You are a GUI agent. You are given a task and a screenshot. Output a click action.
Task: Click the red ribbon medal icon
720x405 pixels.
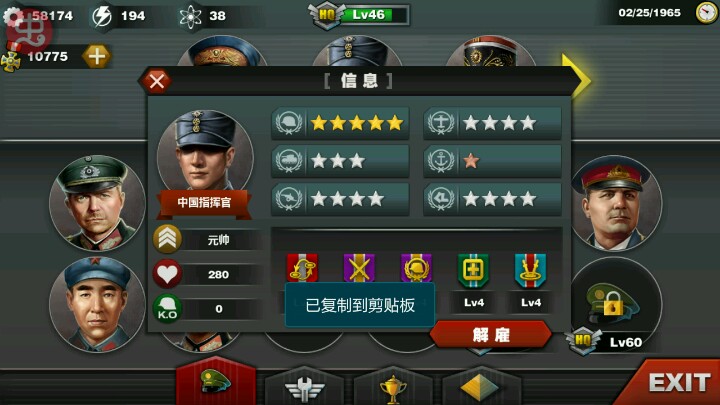pyautogui.click(x=302, y=268)
